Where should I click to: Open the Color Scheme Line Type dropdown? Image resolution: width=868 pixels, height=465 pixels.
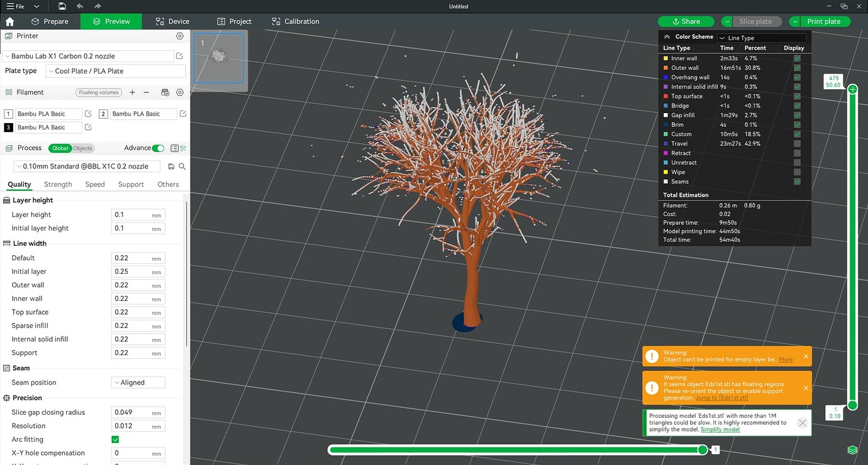(x=762, y=38)
